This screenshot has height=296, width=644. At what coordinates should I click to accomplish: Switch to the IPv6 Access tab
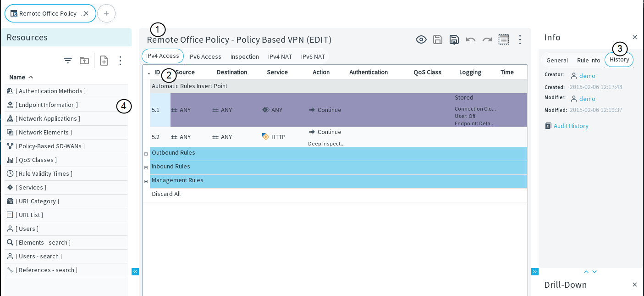pyautogui.click(x=204, y=56)
